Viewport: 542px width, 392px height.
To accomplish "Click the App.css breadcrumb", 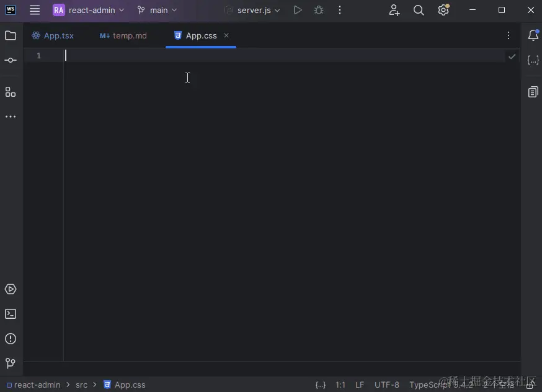I will (x=125, y=385).
